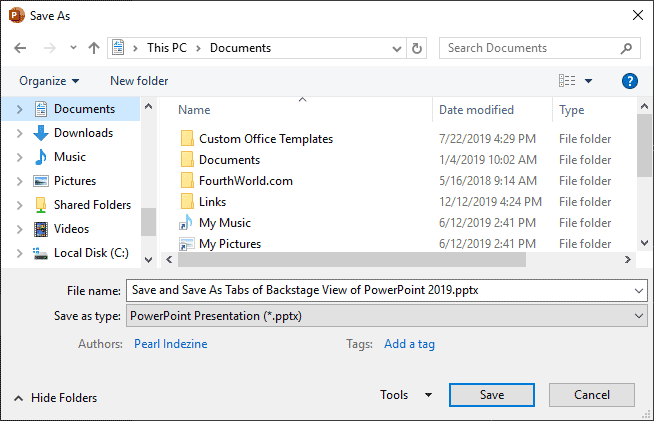Select the Documents folder in file list
Screen dimensions: 654x421
(229, 160)
